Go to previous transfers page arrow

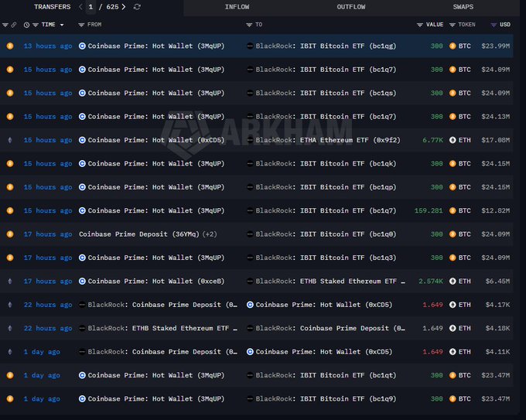tap(80, 7)
